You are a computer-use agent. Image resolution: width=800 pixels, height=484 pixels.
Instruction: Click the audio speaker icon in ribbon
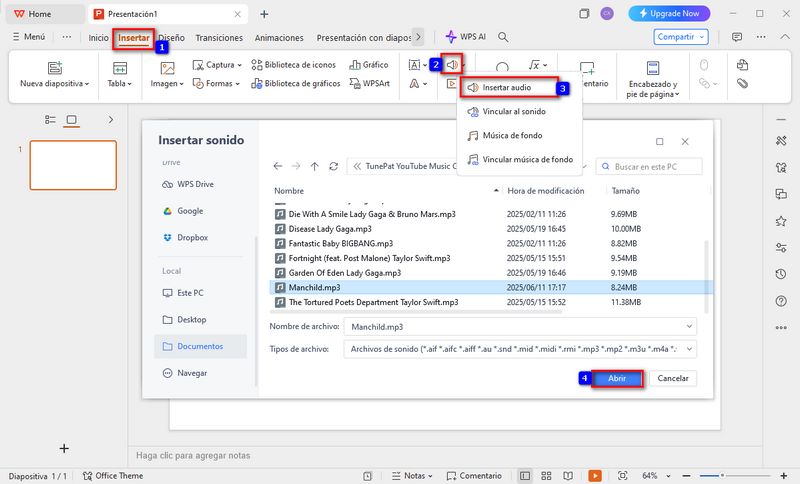click(x=453, y=65)
